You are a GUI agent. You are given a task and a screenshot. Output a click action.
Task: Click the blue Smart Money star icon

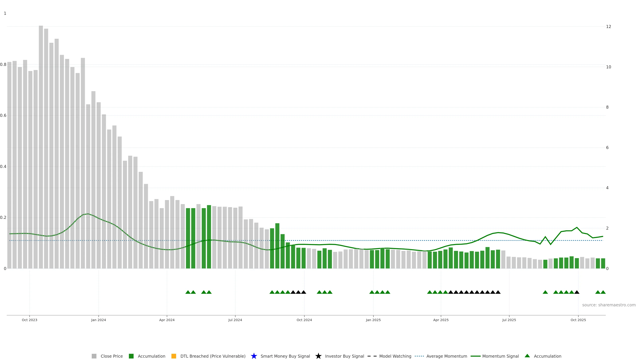pos(254,356)
